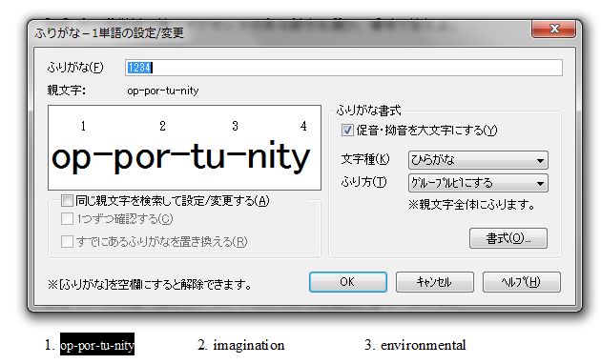The image size is (601, 364).
Task: Click the note about 空欄にすると解除できます
Action: click(x=150, y=284)
